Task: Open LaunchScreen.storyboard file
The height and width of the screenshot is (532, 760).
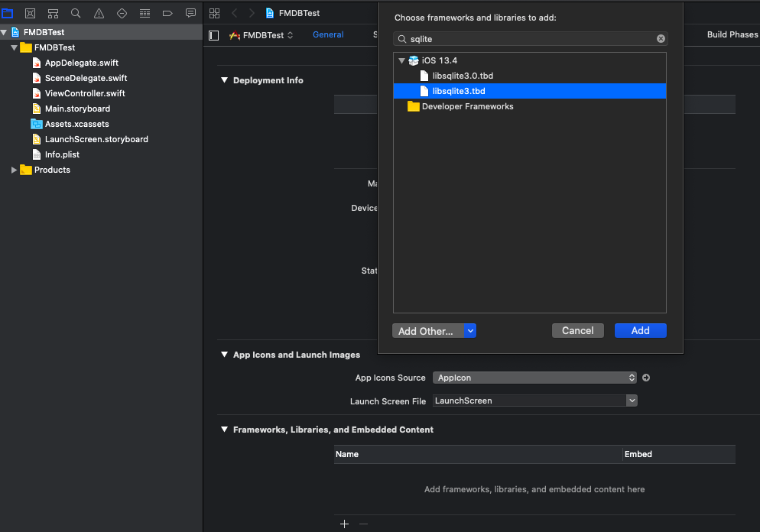Action: (x=96, y=139)
